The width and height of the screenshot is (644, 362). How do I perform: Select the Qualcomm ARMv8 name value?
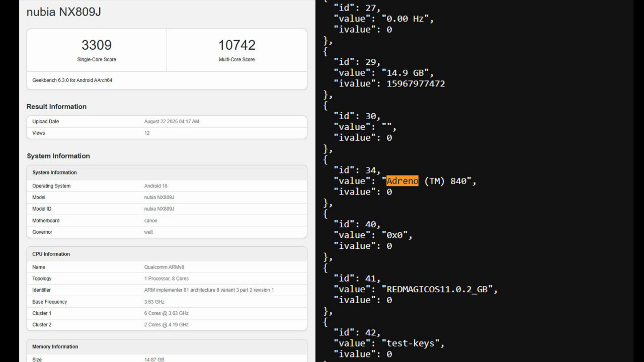pyautogui.click(x=164, y=267)
